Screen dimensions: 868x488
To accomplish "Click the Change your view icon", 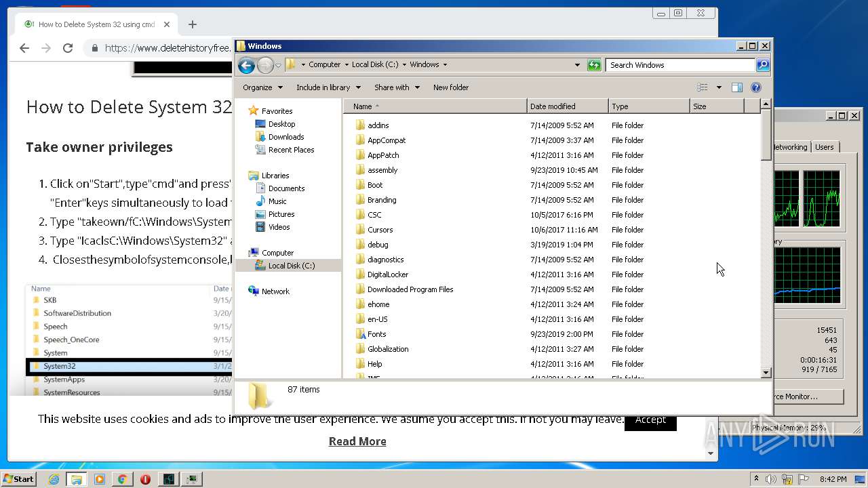I will click(703, 87).
